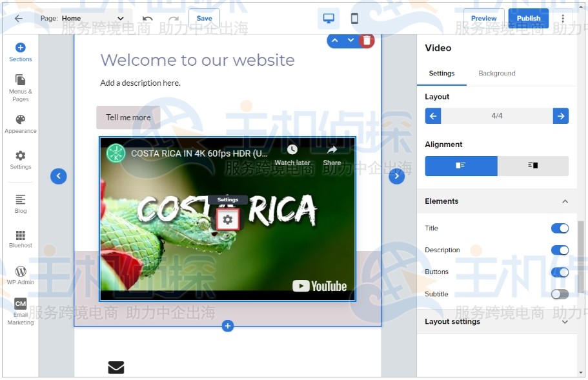Open Menus & Pages in sidebar
The width and height of the screenshot is (588, 380).
point(21,87)
